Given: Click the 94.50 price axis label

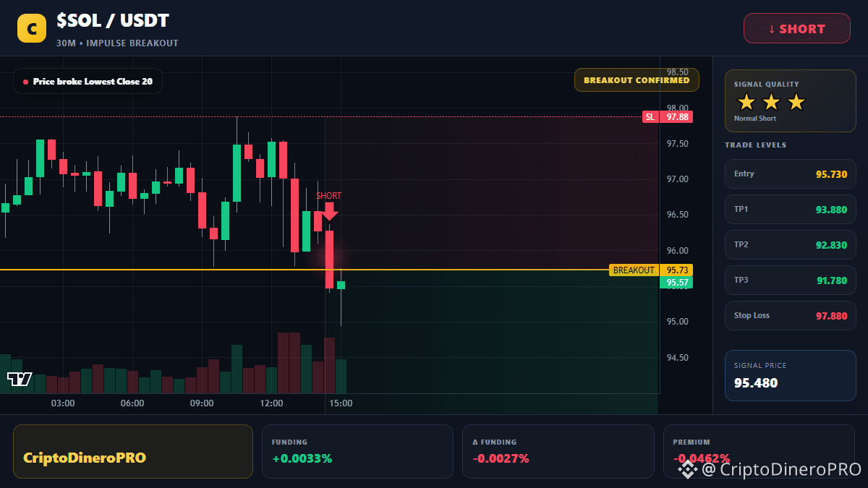Looking at the screenshot, I should click(677, 358).
